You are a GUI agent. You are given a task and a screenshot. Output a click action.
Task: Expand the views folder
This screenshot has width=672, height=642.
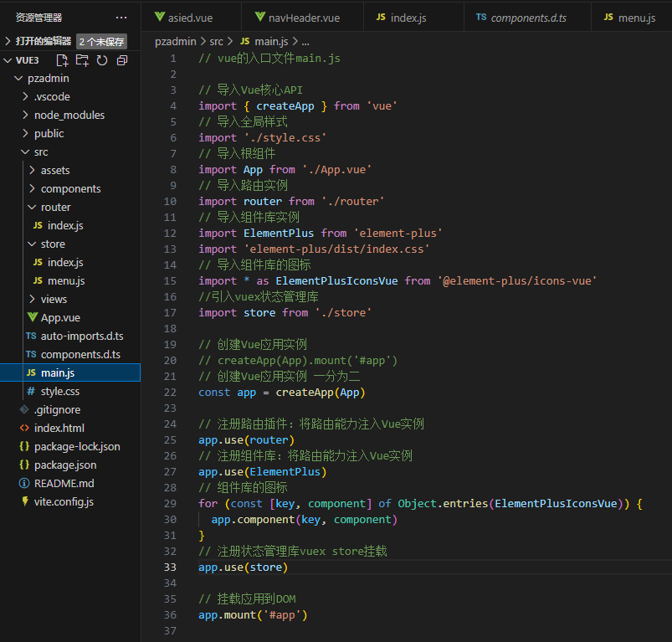coord(32,299)
